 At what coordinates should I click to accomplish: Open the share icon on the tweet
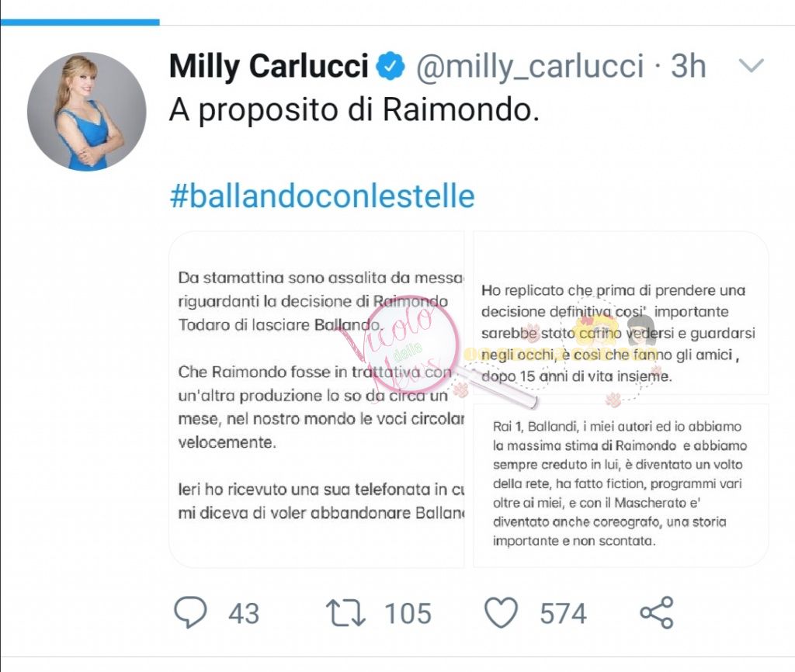click(657, 612)
